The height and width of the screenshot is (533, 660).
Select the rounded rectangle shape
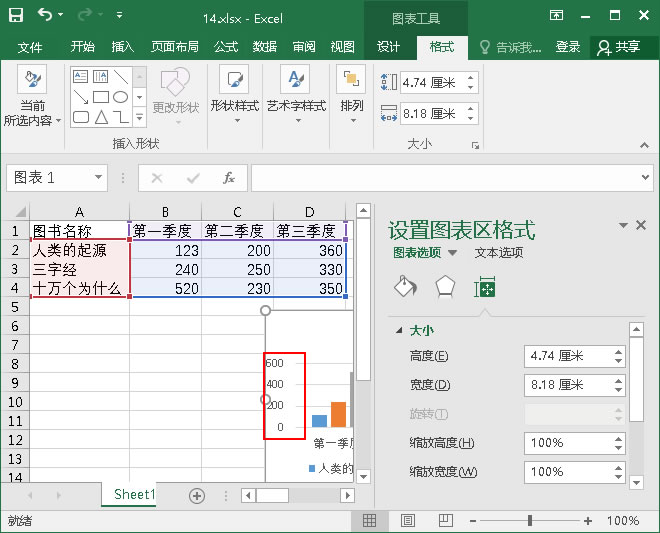click(x=80, y=117)
